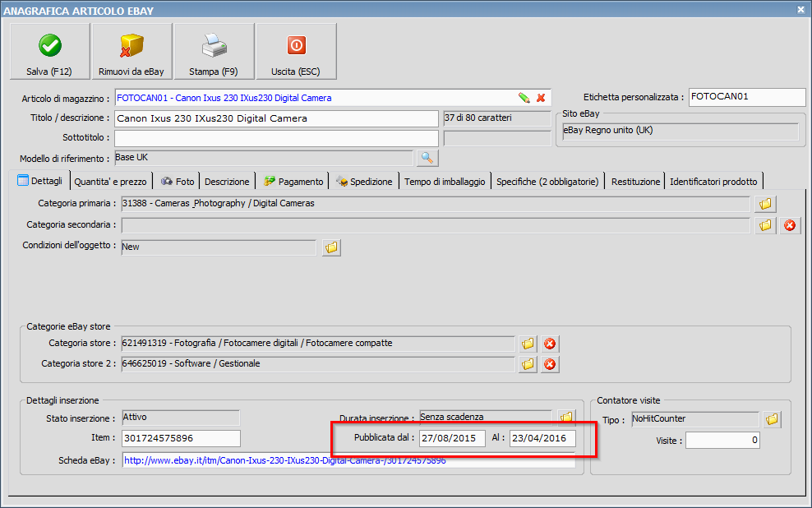Click the Categoria store 2 field 646625019 Software
Viewport: 812px width, 508px height.
pos(318,364)
